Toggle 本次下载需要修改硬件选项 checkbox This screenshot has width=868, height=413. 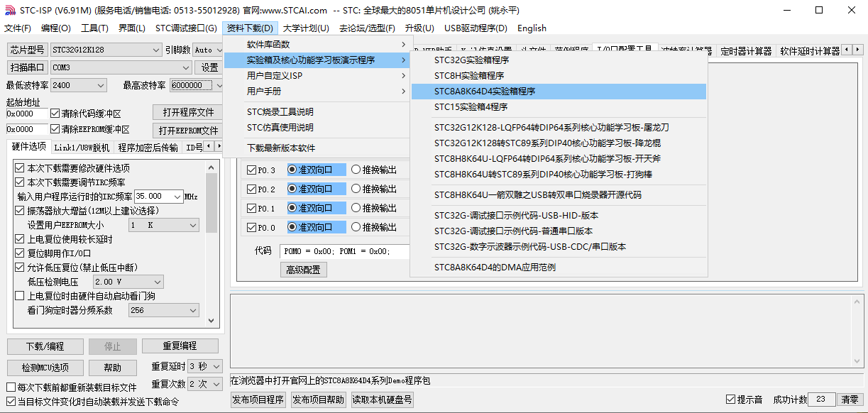72,168
